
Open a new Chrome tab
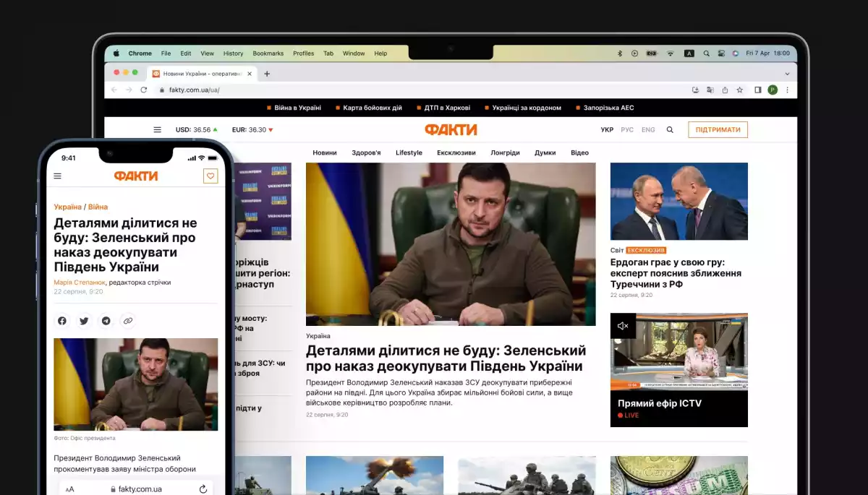pyautogui.click(x=267, y=74)
